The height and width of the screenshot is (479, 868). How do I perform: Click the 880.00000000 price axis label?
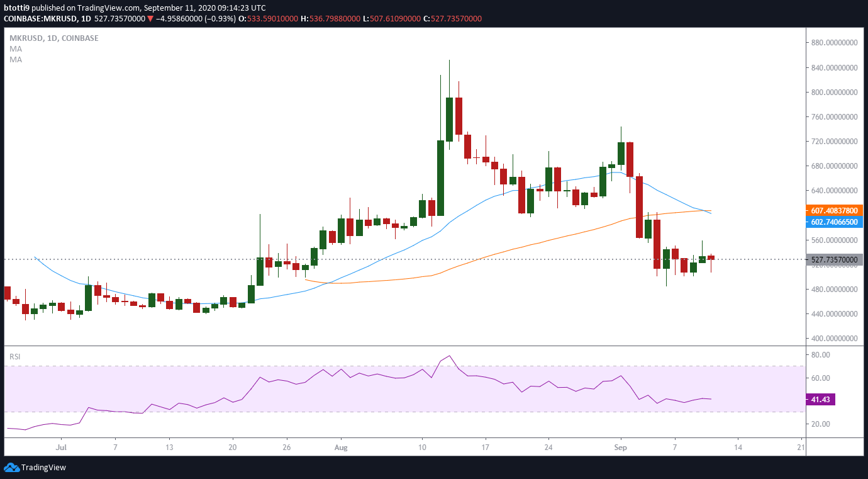(x=834, y=43)
